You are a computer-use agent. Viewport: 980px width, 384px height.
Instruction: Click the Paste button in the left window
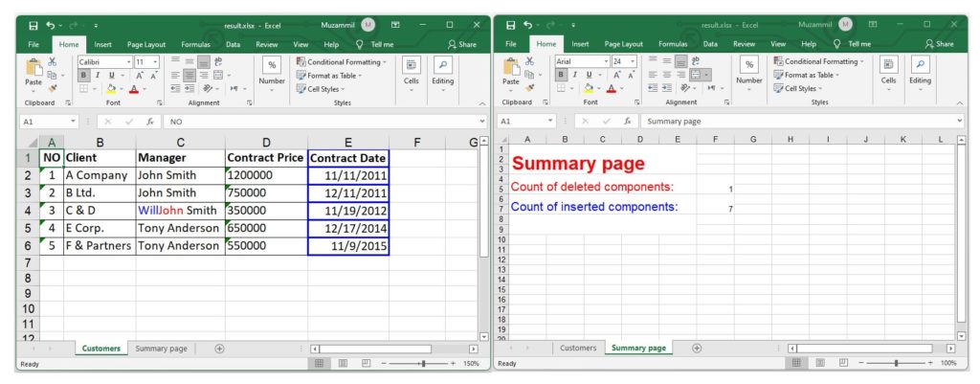point(33,73)
